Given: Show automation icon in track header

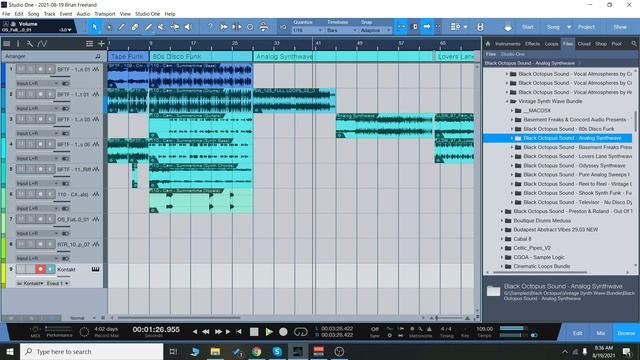Looking at the screenshot, I should click(x=42, y=43).
